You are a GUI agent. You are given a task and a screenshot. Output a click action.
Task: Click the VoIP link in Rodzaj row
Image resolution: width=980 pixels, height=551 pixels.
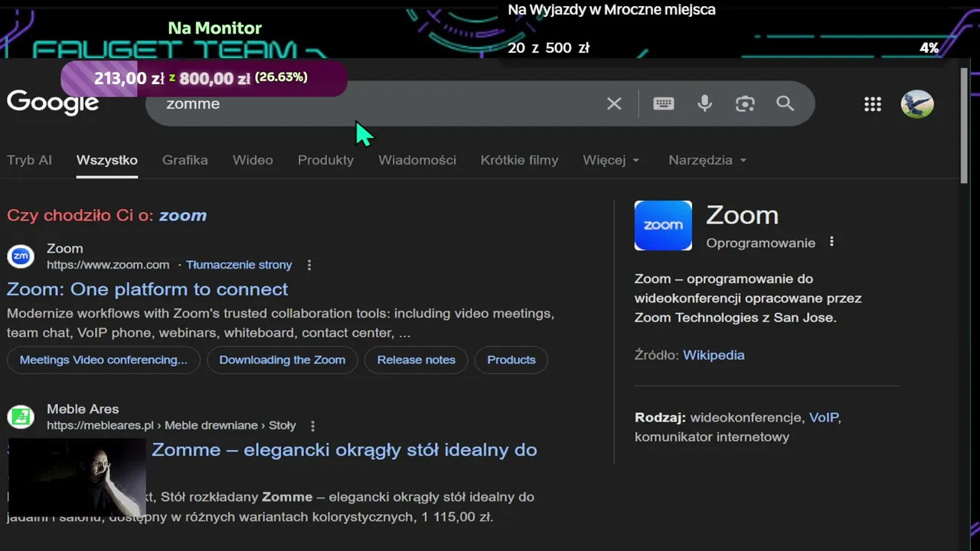point(824,418)
